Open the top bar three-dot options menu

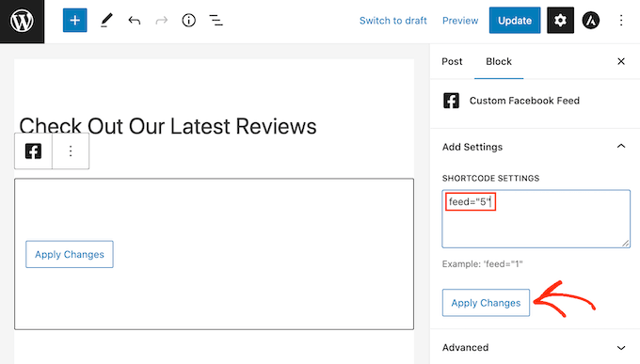click(x=621, y=20)
